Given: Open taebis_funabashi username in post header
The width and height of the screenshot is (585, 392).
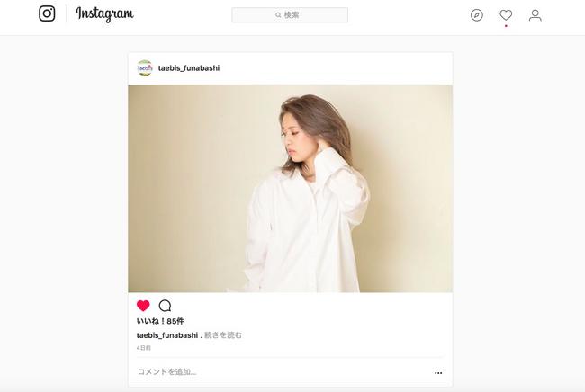Looking at the screenshot, I should pos(189,68).
